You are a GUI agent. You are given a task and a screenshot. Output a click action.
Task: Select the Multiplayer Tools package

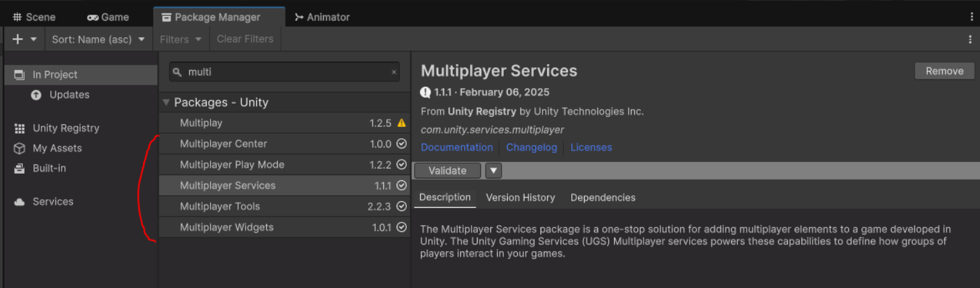click(284, 206)
